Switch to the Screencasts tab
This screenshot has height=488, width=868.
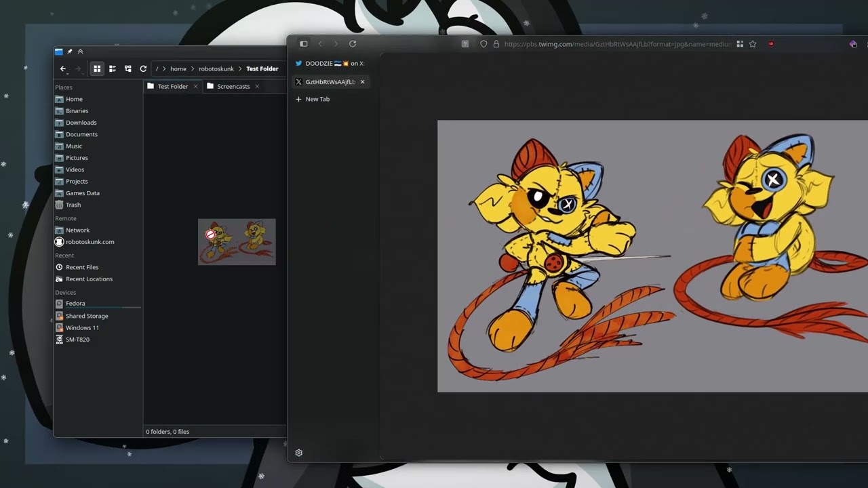click(233, 86)
